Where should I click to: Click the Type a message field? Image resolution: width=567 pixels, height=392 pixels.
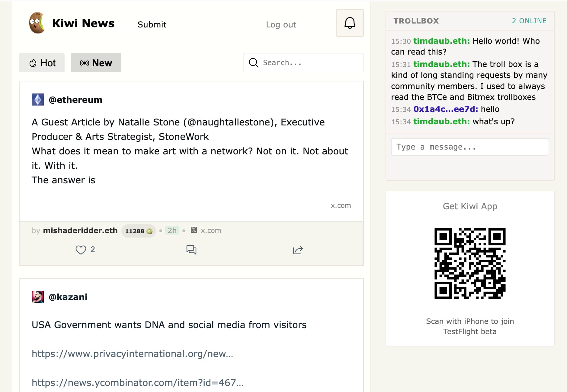pyautogui.click(x=469, y=147)
